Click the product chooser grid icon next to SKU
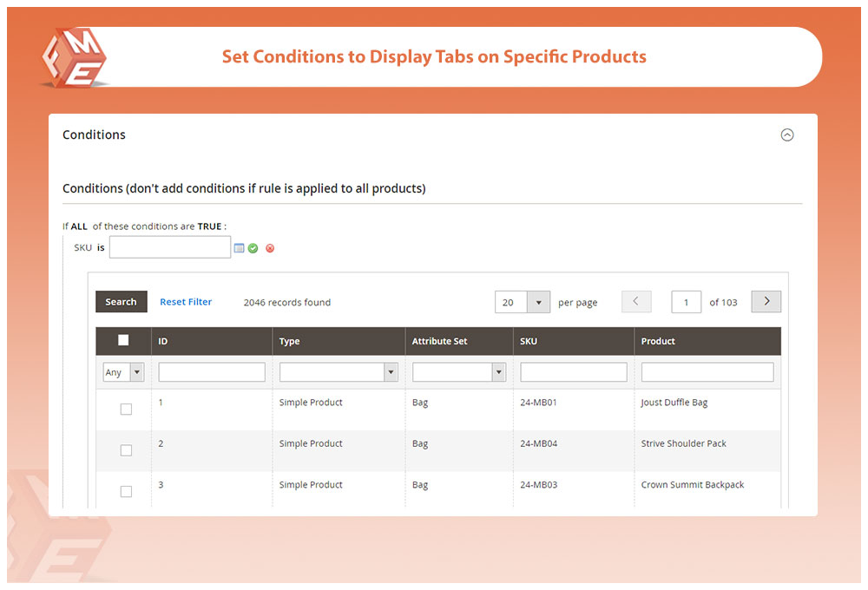 pyautogui.click(x=240, y=248)
